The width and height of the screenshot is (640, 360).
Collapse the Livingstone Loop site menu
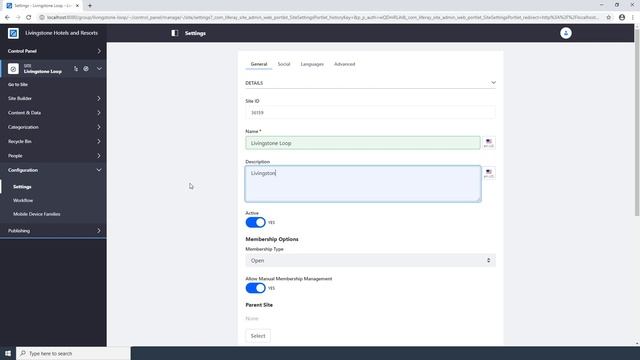99,69
